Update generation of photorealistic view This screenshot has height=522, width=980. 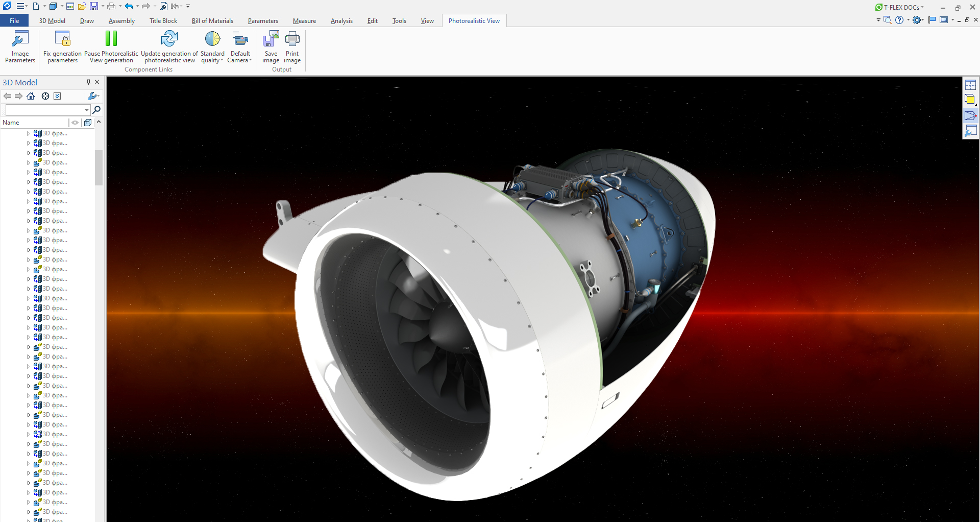169,47
